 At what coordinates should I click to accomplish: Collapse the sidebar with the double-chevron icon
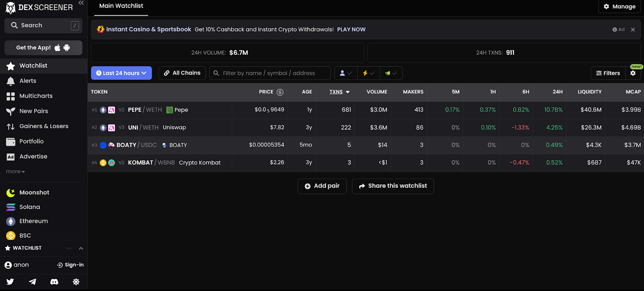click(x=81, y=3)
